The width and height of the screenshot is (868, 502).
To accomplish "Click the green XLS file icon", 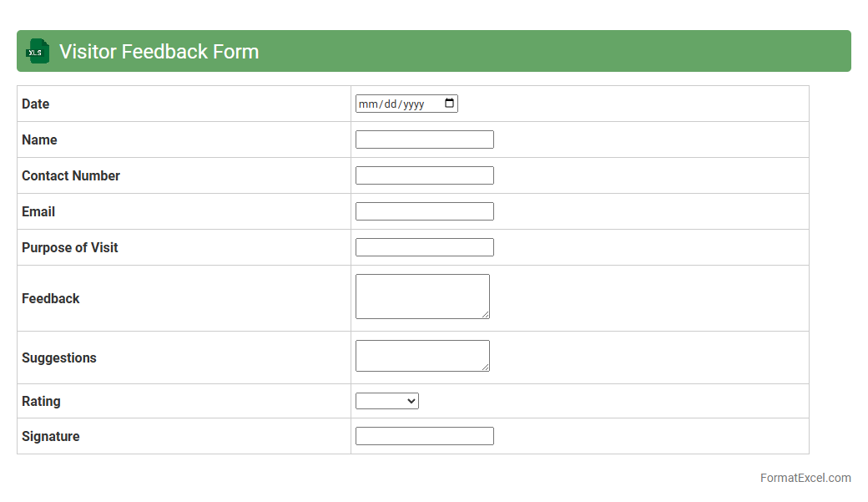I will 38,52.
